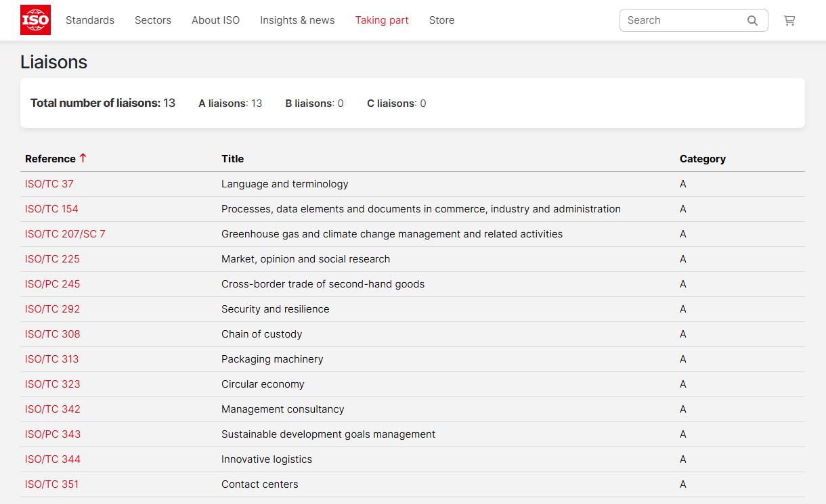This screenshot has width=826, height=504.
Task: Select the Taking part menu item
Action: (382, 20)
